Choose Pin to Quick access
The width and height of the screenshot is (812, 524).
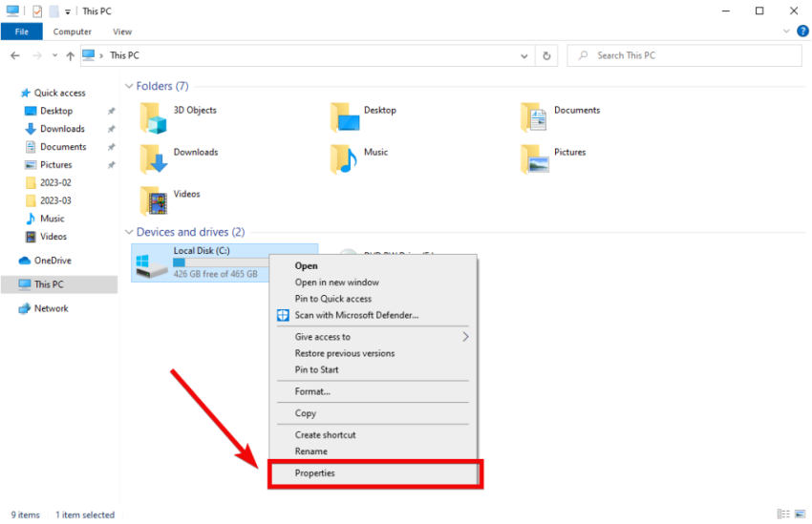373,299
